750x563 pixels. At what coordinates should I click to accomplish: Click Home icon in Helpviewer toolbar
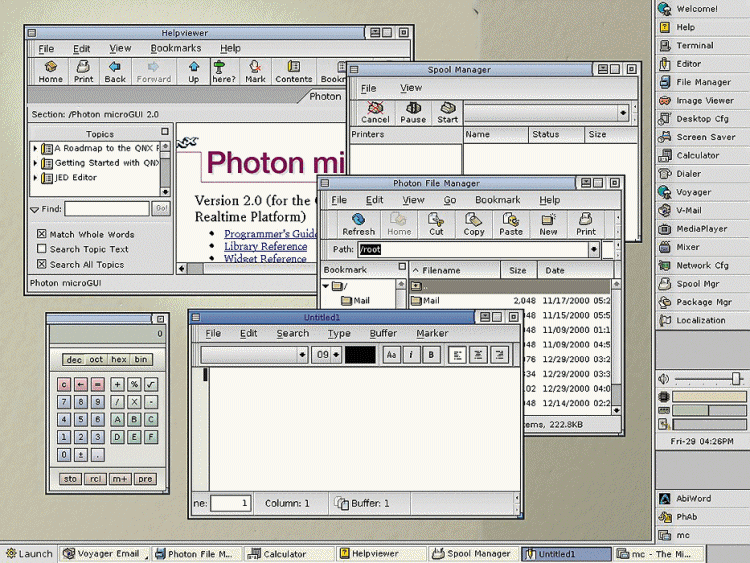pos(50,72)
